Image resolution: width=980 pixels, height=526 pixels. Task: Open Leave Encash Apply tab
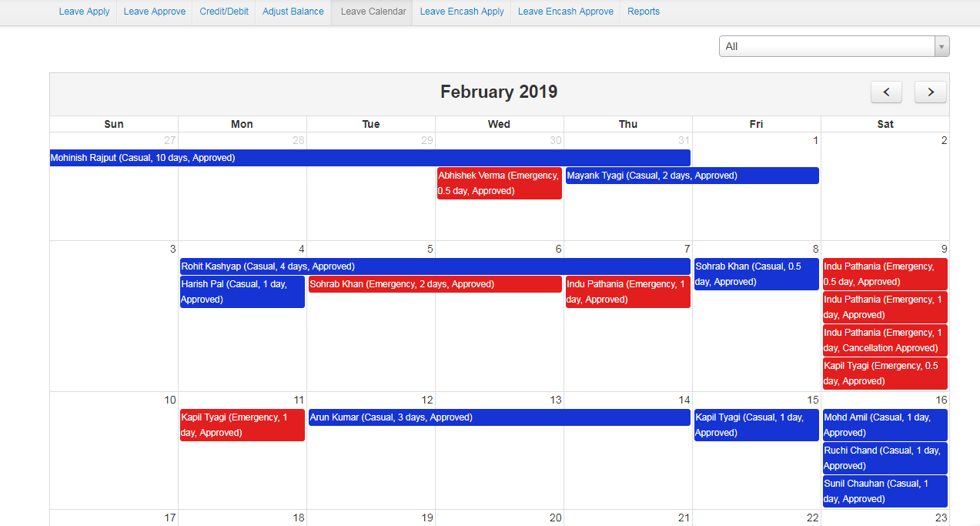[462, 12]
